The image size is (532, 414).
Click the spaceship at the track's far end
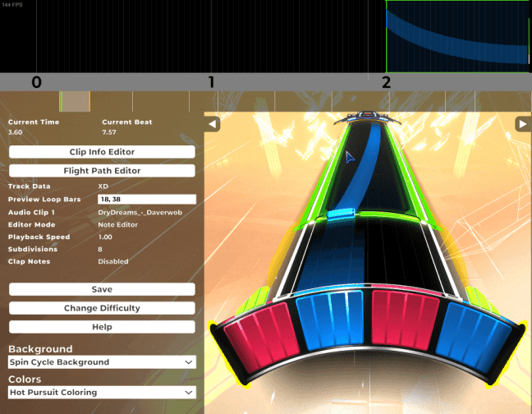[368, 117]
